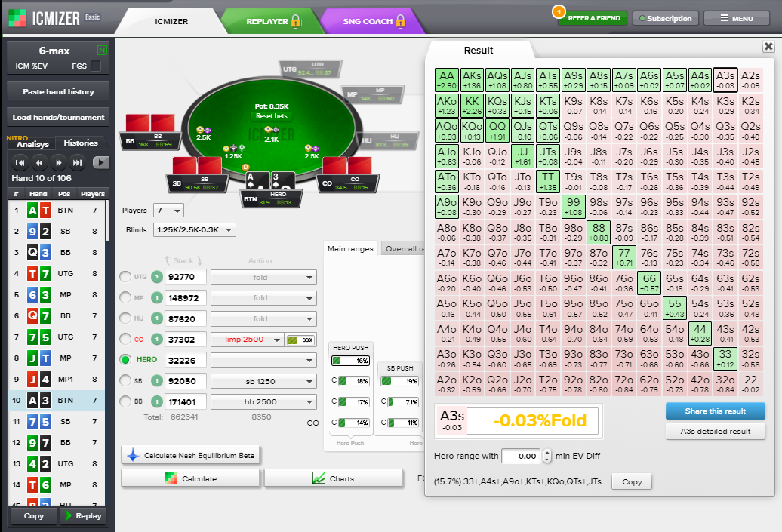Select the MP radio button
The width and height of the screenshot is (782, 532).
click(x=125, y=297)
